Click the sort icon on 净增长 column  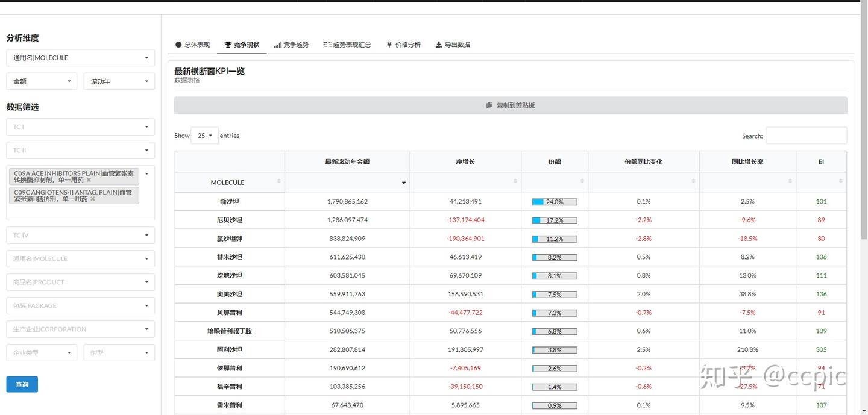tap(515, 181)
